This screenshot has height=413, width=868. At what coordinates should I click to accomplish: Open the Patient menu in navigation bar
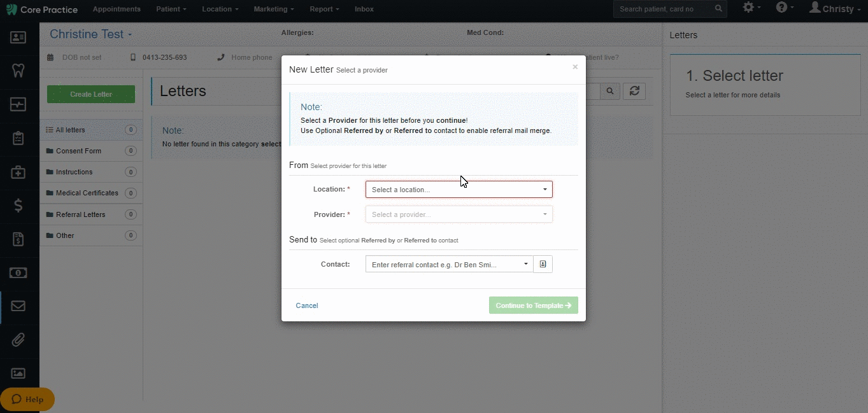pos(171,9)
